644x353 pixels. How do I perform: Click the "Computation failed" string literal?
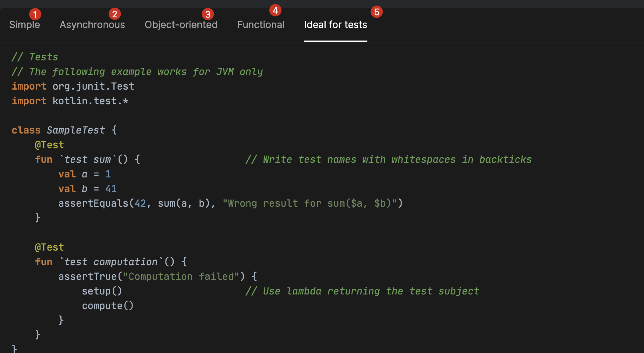[x=181, y=276]
